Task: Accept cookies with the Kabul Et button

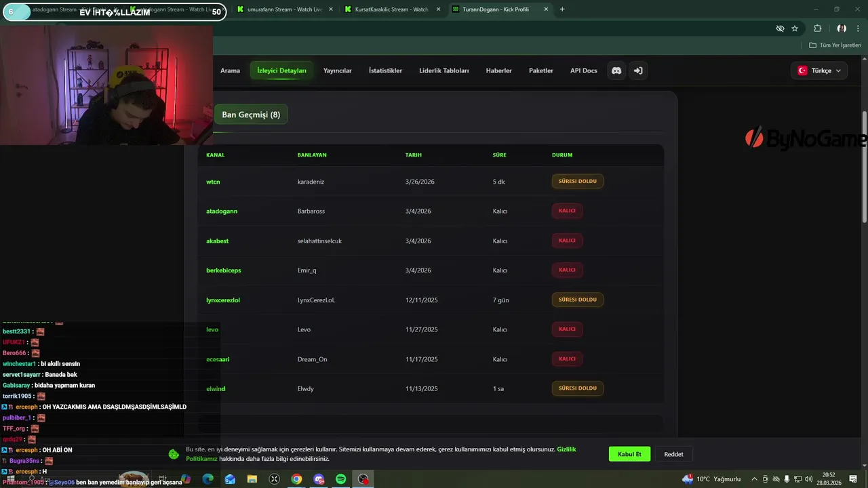Action: click(x=629, y=454)
